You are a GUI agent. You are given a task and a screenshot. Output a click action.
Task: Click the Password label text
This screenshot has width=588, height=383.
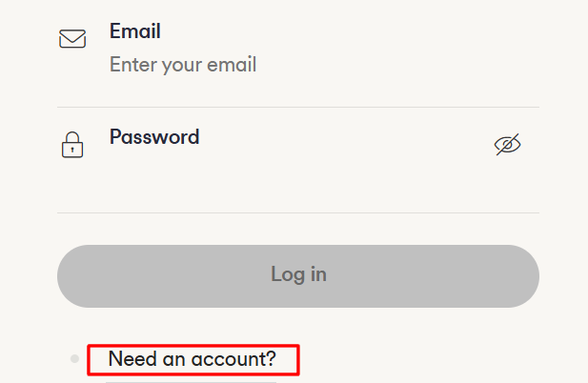tap(154, 136)
